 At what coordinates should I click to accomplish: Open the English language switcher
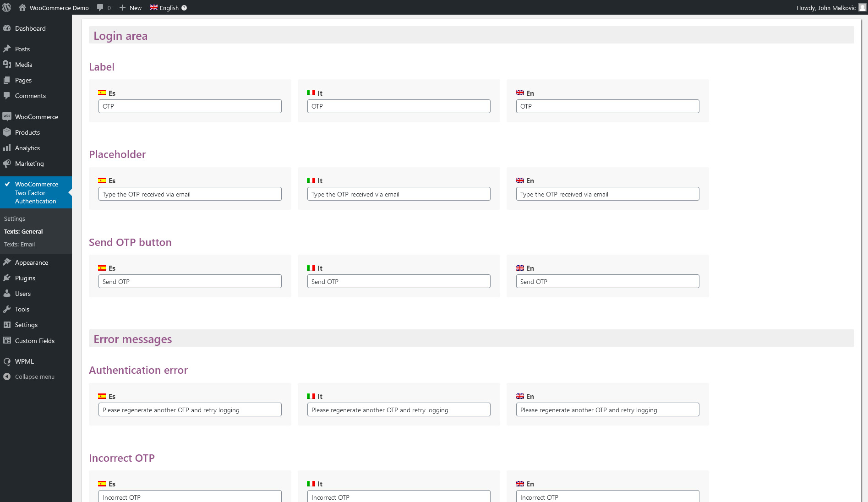pyautogui.click(x=164, y=8)
